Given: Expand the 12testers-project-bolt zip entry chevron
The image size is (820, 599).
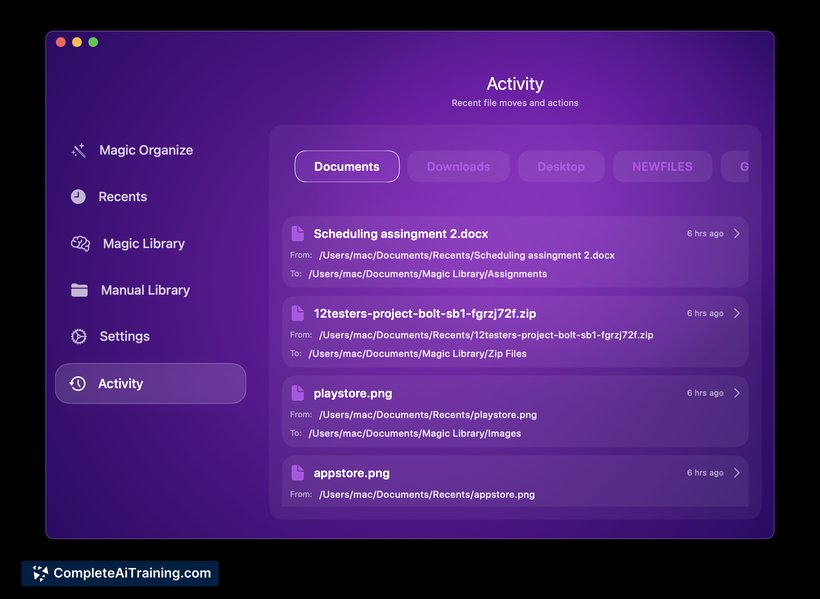Looking at the screenshot, I should 737,313.
